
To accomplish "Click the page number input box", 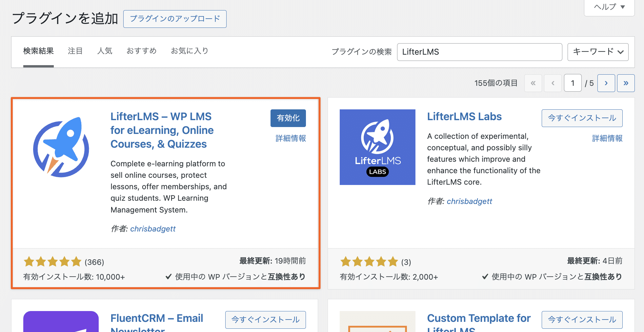I will [573, 83].
